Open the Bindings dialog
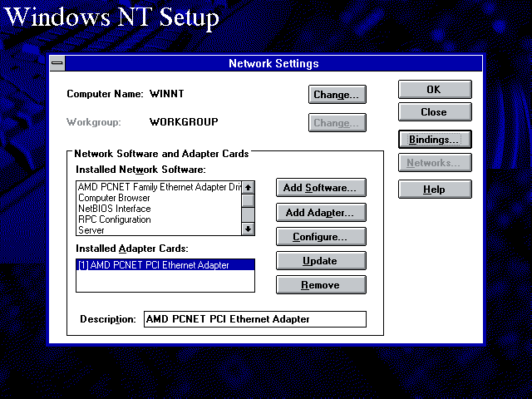The width and height of the screenshot is (532, 399). tap(435, 140)
